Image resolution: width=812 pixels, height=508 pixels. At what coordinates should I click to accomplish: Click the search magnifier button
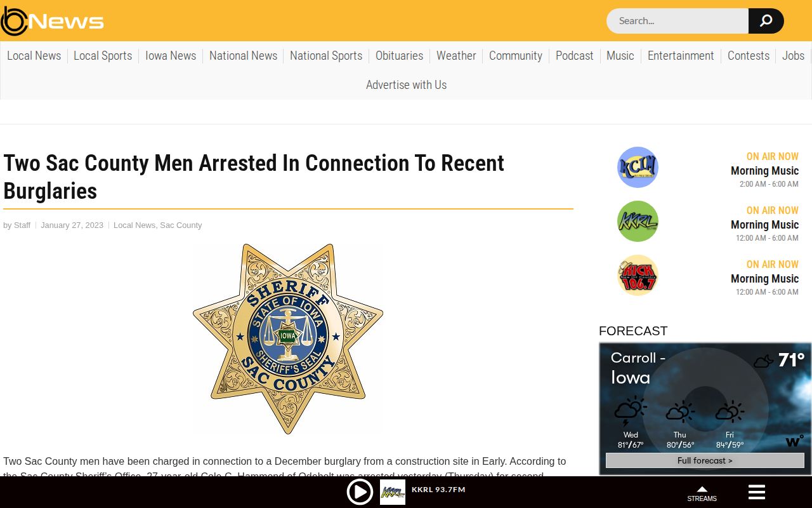[x=766, y=21]
